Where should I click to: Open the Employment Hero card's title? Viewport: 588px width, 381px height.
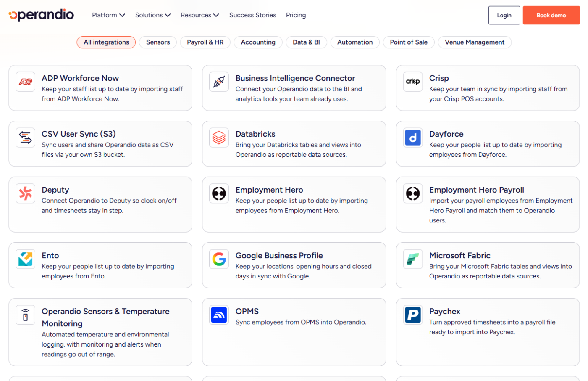pyautogui.click(x=269, y=190)
